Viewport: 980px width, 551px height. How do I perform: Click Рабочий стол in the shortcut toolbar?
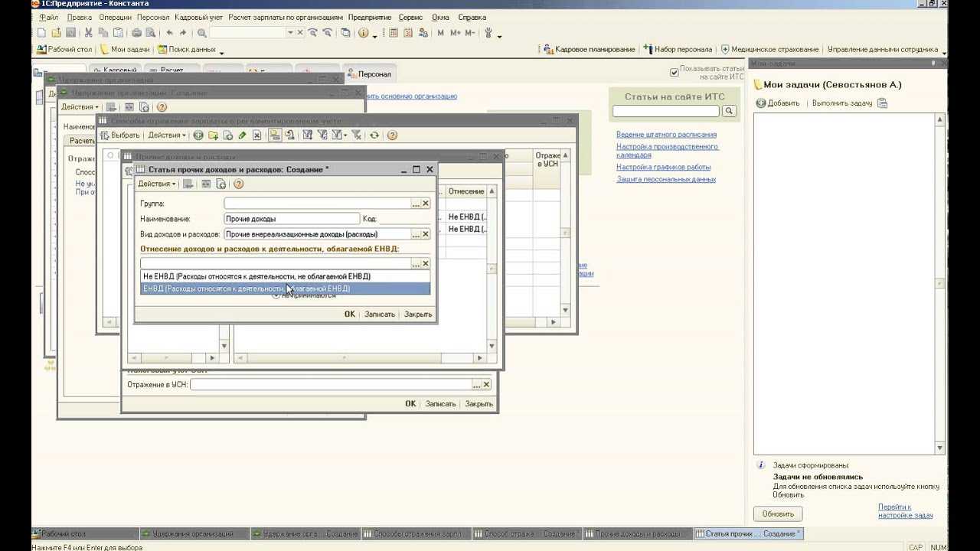[65, 49]
